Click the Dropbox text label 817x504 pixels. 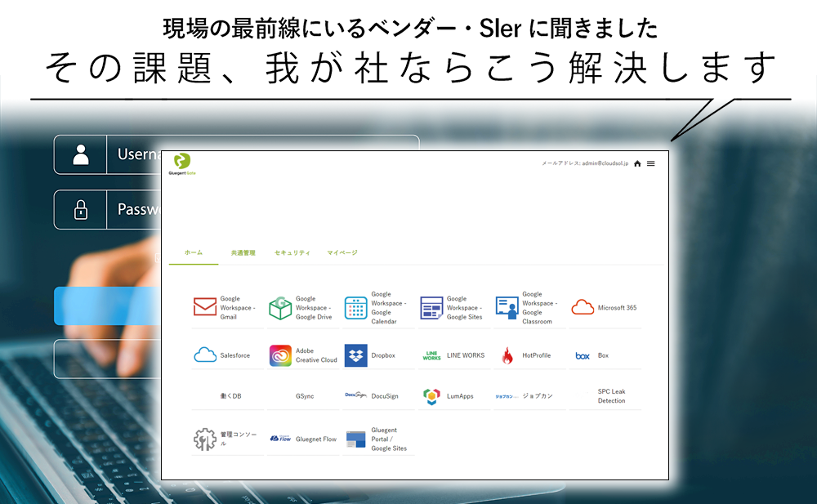pos(383,355)
